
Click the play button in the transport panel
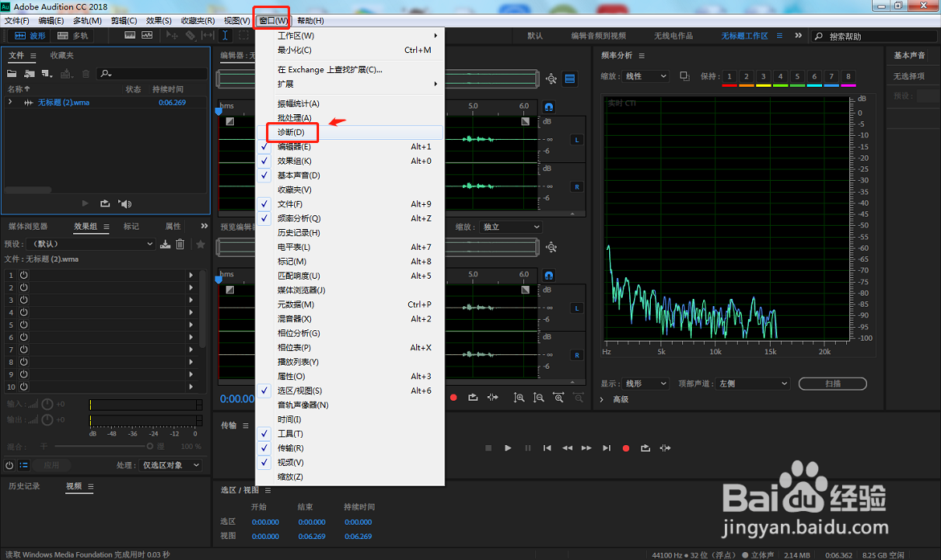point(508,448)
